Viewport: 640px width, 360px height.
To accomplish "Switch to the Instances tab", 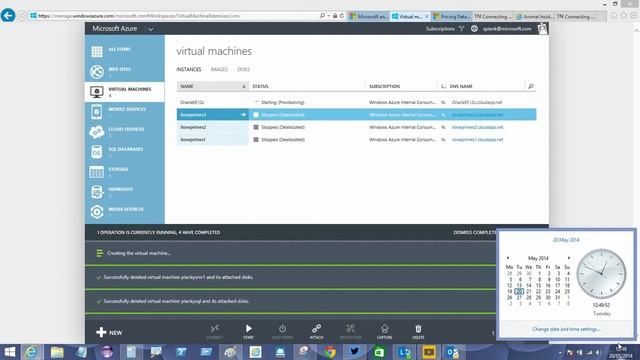I will pos(189,69).
